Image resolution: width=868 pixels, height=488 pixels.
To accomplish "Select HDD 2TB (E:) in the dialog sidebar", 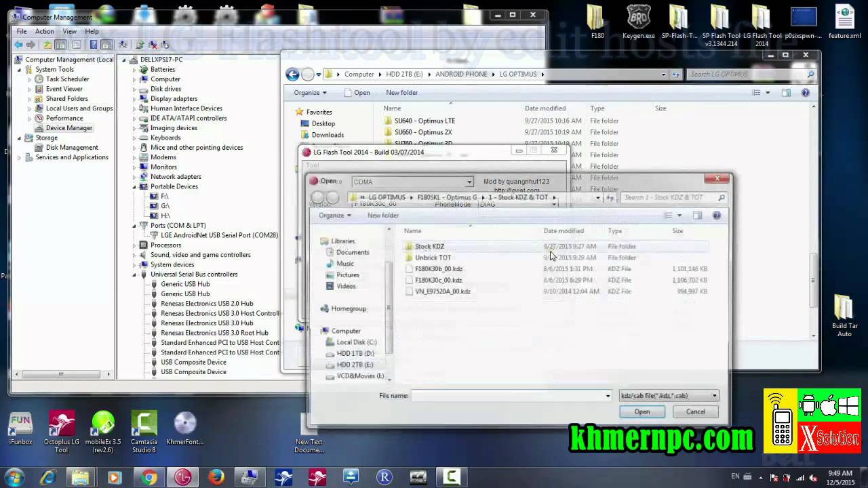I will point(355,365).
